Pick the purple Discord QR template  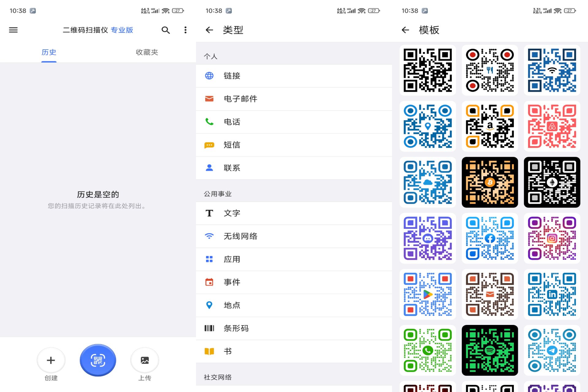pos(428,238)
